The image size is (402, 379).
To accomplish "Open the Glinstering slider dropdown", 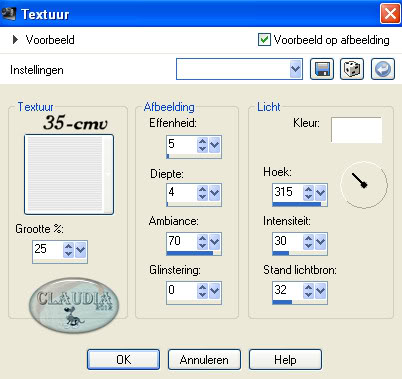I will (x=214, y=291).
